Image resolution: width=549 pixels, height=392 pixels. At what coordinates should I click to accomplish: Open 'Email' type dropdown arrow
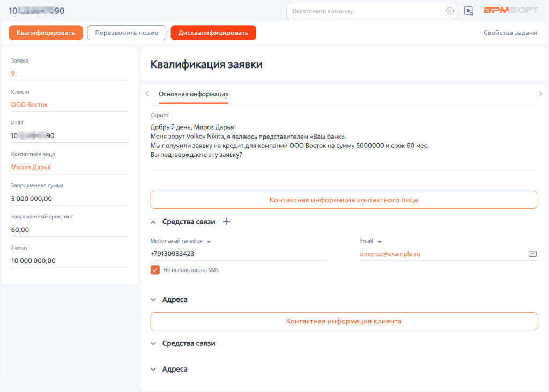point(379,242)
